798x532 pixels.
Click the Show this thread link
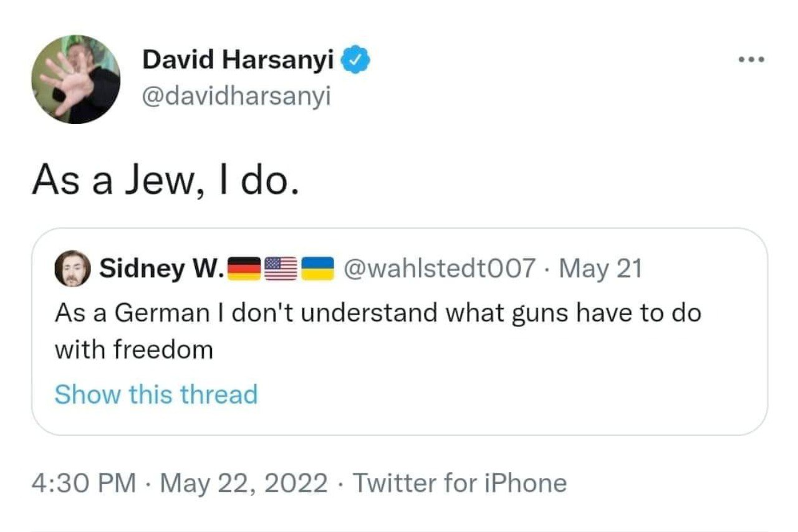coord(156,394)
